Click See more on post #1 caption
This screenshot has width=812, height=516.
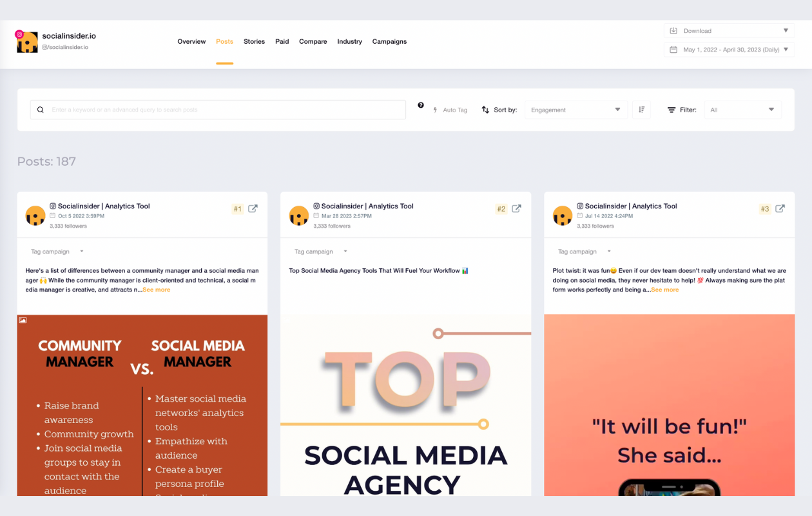157,290
